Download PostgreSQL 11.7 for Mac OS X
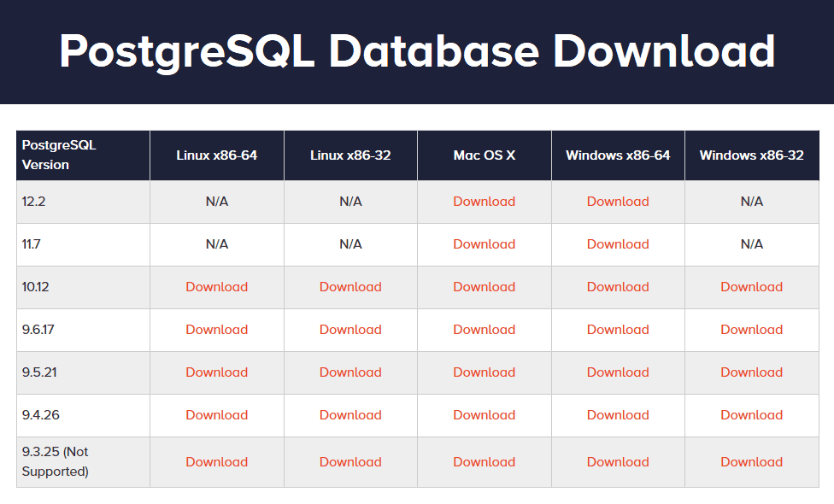The height and width of the screenshot is (504, 834). 484,244
